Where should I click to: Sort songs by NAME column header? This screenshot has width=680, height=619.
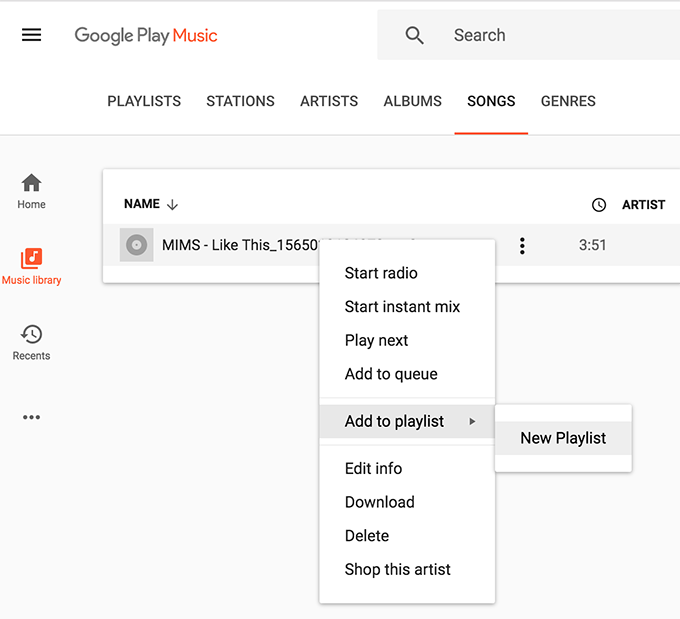pos(142,204)
